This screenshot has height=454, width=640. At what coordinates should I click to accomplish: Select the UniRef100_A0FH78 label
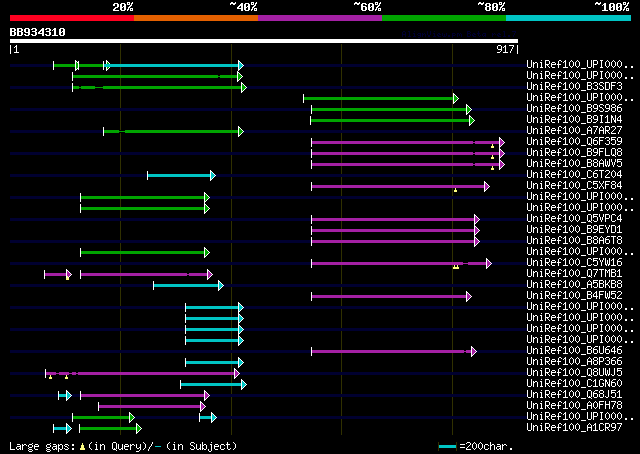point(574,406)
